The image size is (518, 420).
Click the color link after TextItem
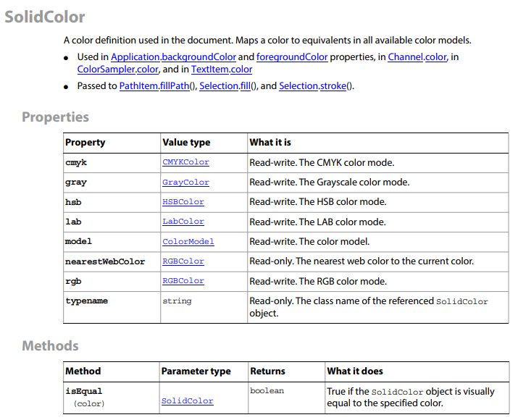241,70
